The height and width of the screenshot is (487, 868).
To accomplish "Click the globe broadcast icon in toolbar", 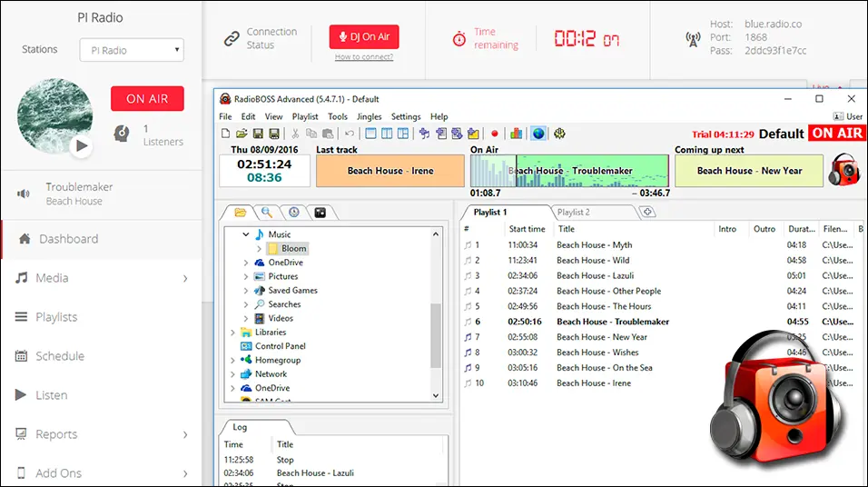I will point(538,134).
